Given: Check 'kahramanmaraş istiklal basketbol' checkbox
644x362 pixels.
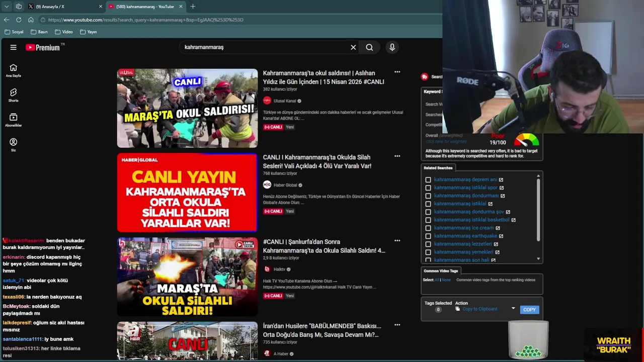Looking at the screenshot, I should tap(428, 220).
